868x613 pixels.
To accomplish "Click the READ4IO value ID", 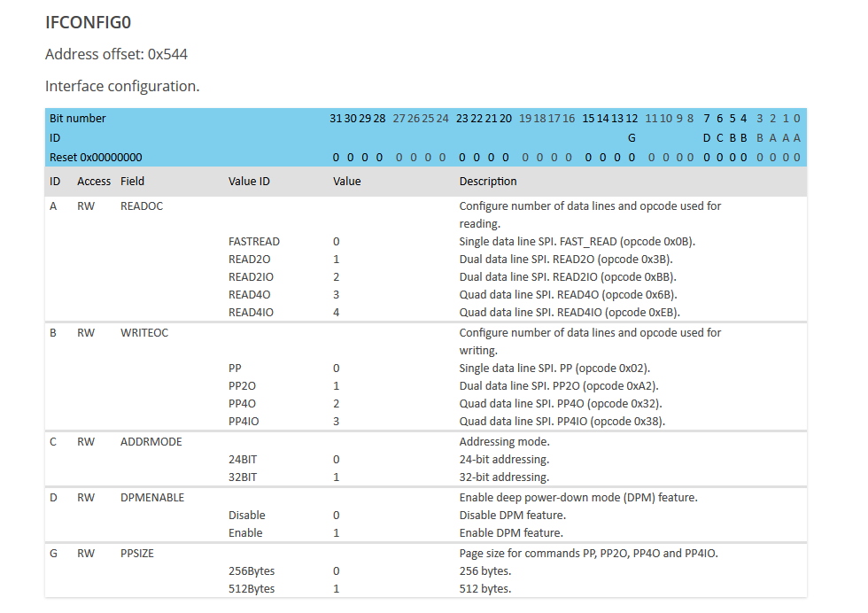I will 252,313.
